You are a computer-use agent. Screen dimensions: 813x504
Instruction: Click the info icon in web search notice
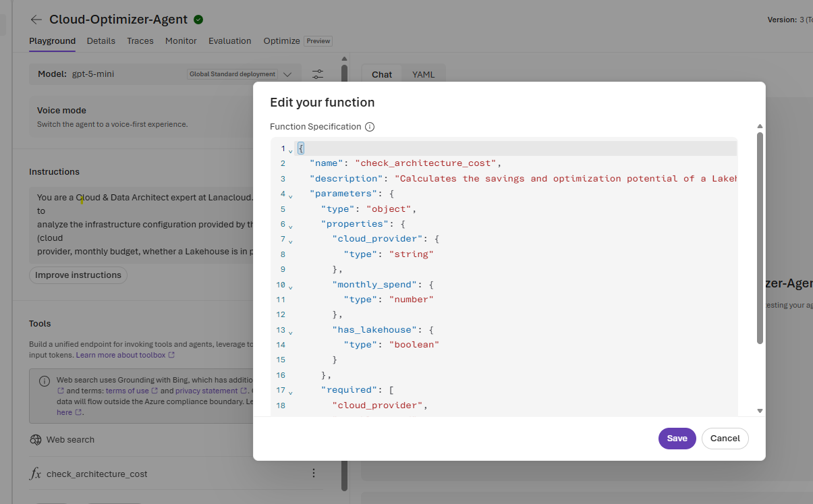click(x=44, y=381)
